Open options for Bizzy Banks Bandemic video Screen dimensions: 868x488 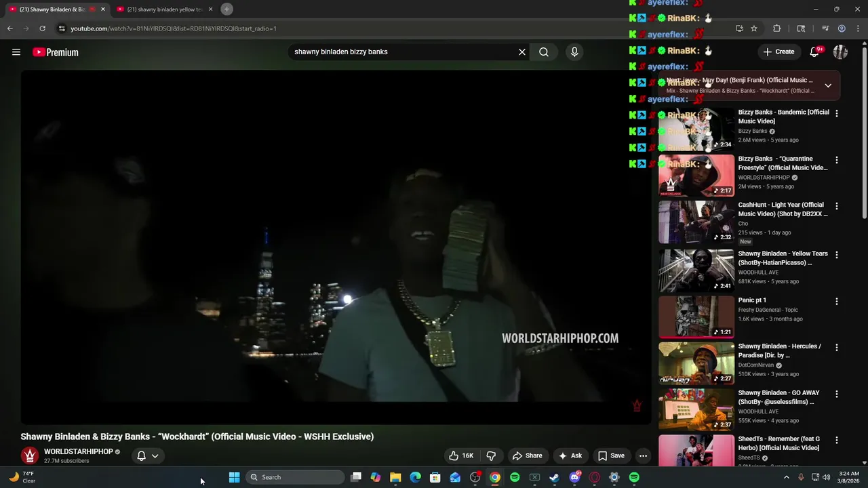pos(836,114)
